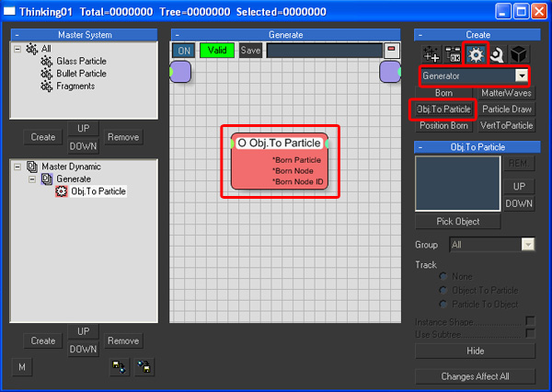The image size is (552, 392).
Task: Click the load preset disk icon
Action: [x=119, y=366]
